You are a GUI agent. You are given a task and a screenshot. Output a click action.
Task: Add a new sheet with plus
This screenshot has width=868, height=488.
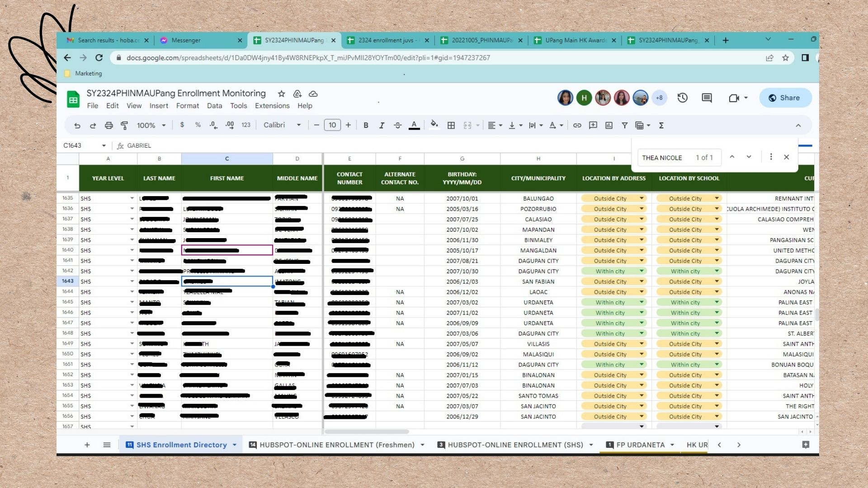(87, 445)
